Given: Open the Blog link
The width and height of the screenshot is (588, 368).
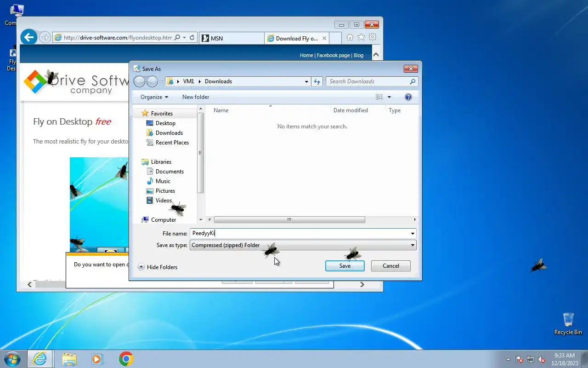Looking at the screenshot, I should pos(358,55).
